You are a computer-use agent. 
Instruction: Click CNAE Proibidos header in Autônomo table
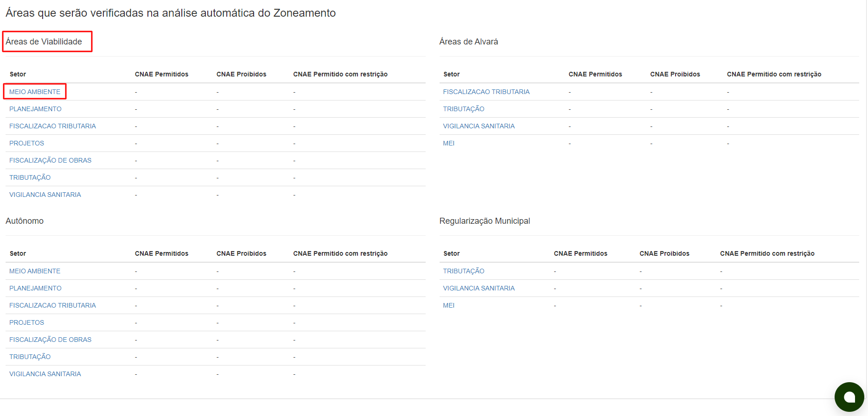(x=241, y=253)
